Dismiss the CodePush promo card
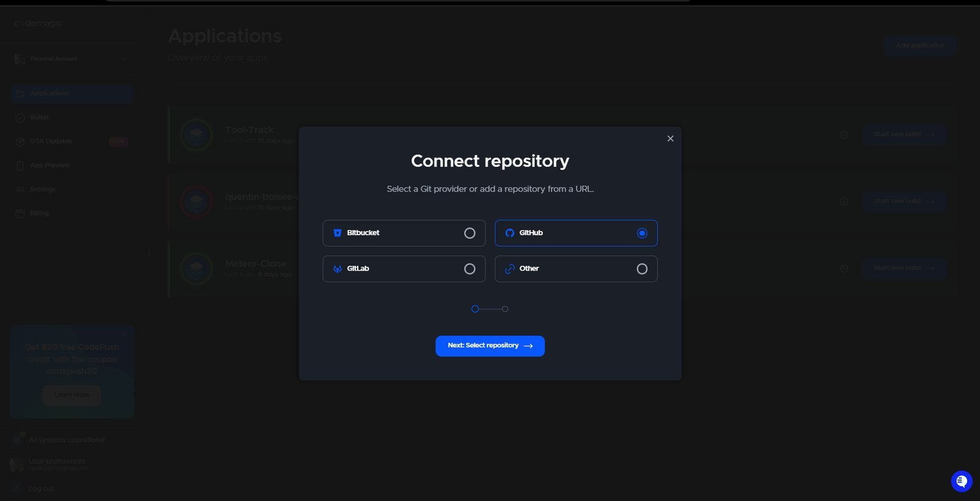This screenshot has height=501, width=980. click(124, 335)
